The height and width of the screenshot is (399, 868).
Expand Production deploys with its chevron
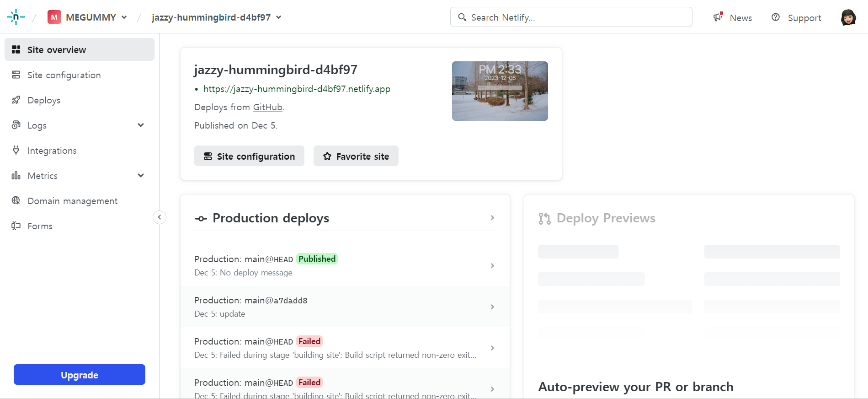(492, 218)
